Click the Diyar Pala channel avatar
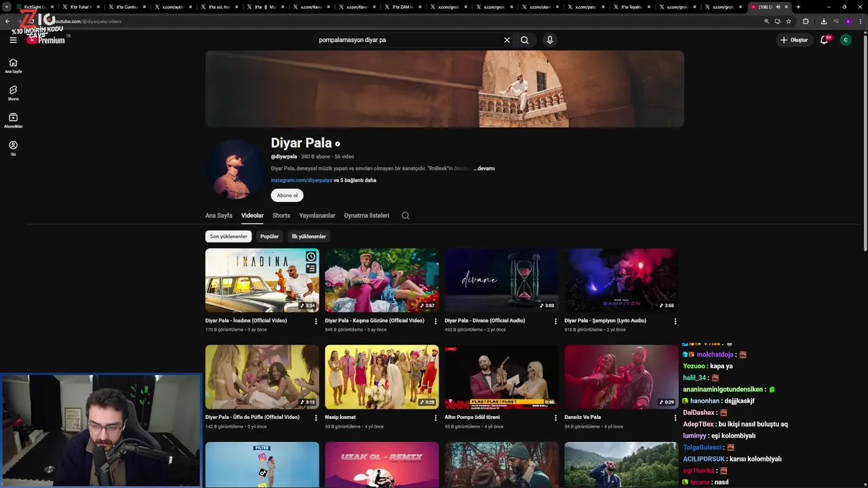Viewport: 868px width, 488px height. 235,169
